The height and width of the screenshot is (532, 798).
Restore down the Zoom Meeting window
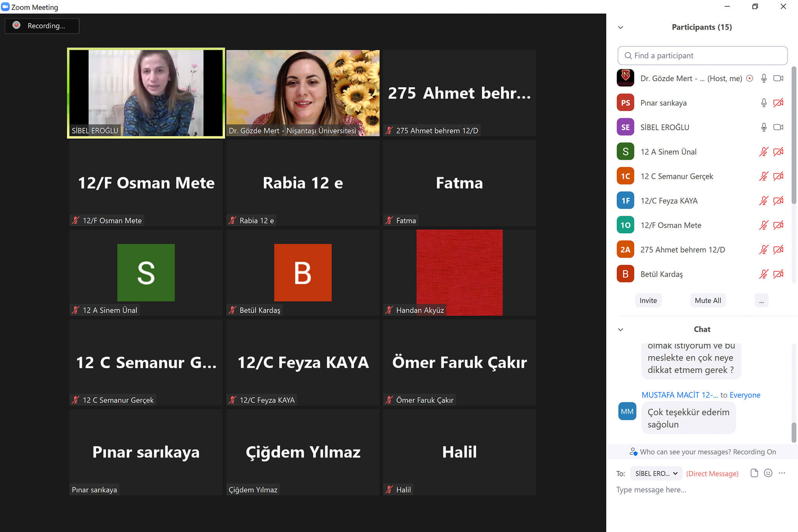tap(755, 7)
